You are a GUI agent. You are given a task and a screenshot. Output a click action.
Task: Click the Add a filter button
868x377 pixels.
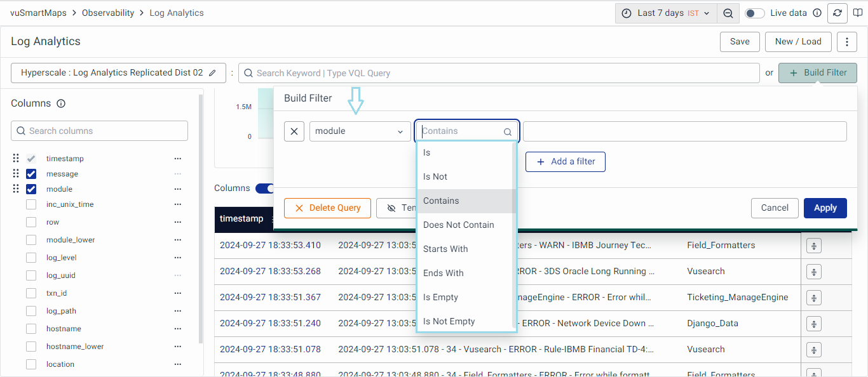click(x=566, y=162)
